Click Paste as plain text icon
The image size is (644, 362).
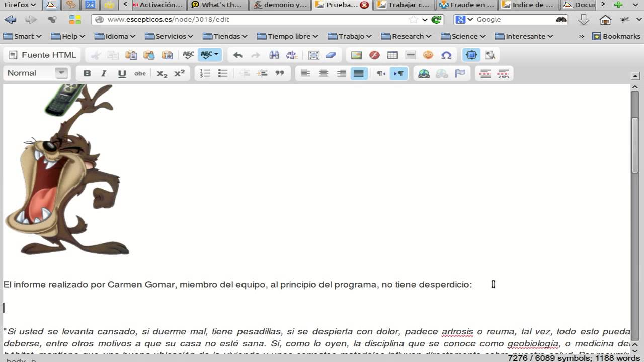pyautogui.click(x=149, y=55)
